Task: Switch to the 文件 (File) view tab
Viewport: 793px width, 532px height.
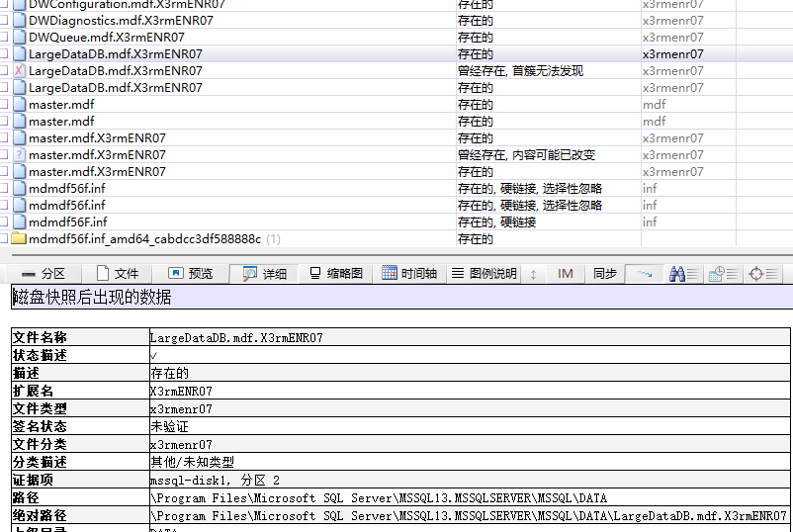Action: 118,274
